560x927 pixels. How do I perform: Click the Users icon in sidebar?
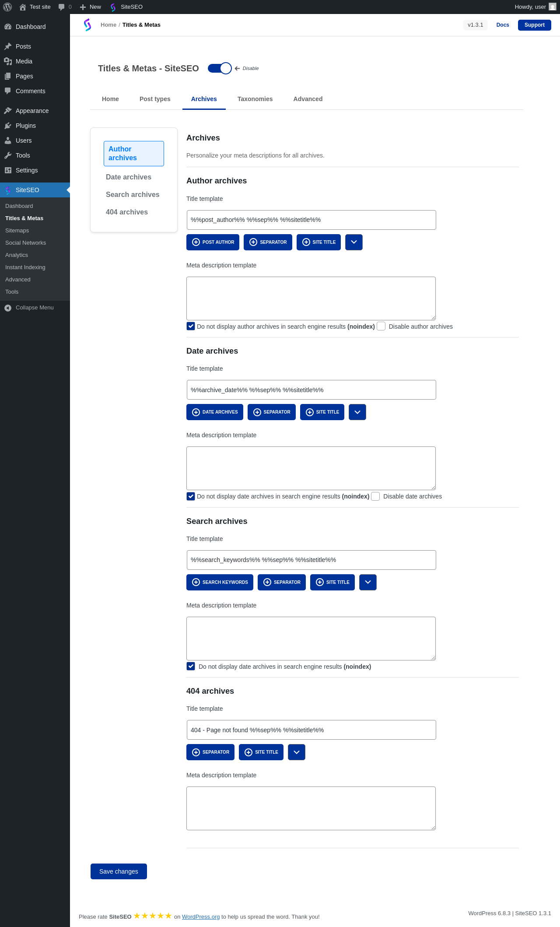click(x=8, y=140)
